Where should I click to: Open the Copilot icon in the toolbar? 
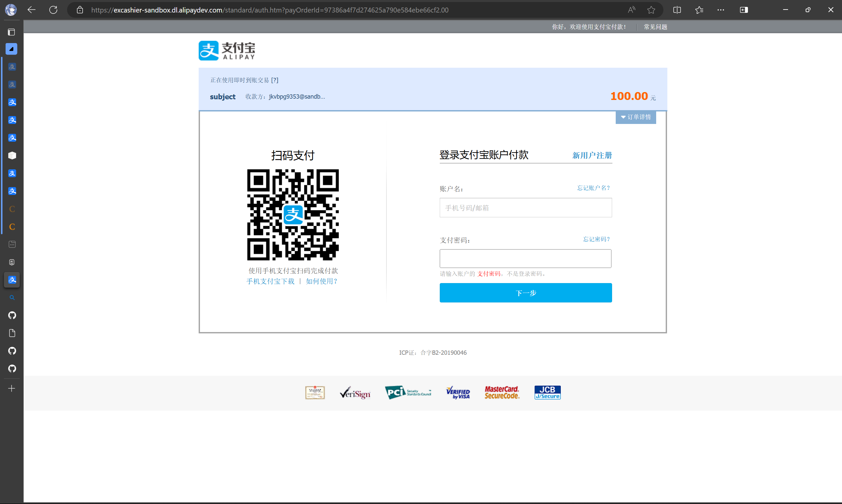(744, 10)
